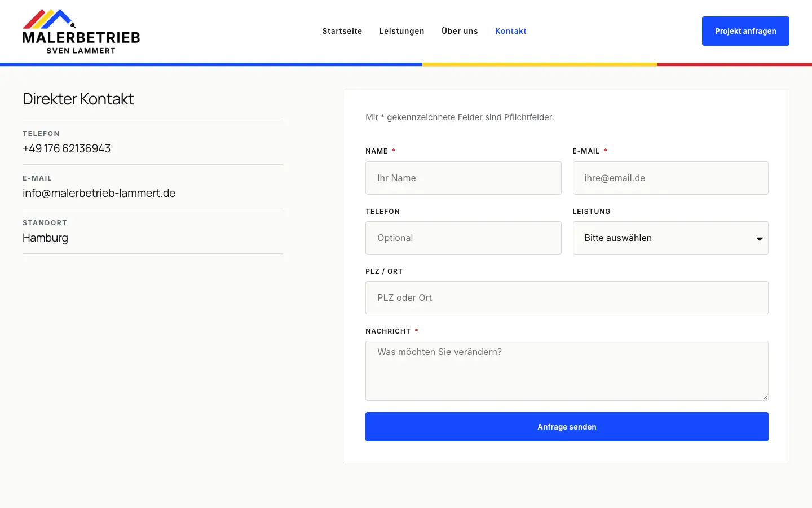
Task: Click into the Nachricht text area
Action: pyautogui.click(x=567, y=371)
